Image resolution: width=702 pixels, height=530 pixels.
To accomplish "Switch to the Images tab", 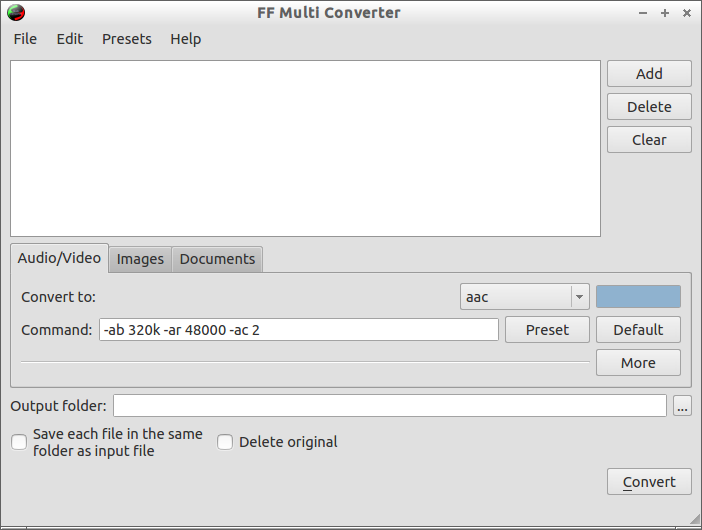I will click(x=140, y=259).
